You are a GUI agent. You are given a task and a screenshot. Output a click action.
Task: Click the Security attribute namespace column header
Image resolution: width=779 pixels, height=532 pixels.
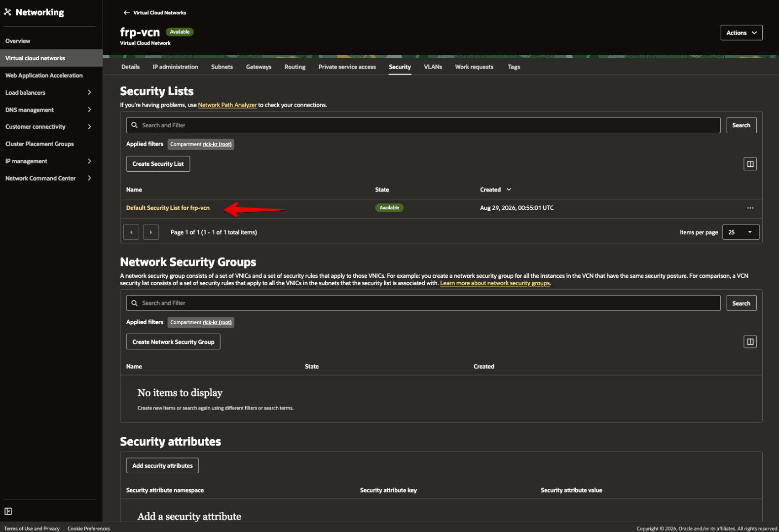pyautogui.click(x=165, y=490)
